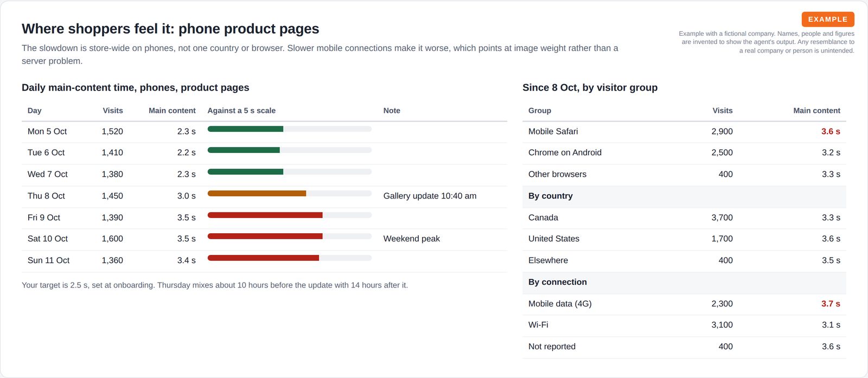Select the 'Sun 11 Oct' row label
Screen dimensions: 868x378
pyautogui.click(x=49, y=260)
